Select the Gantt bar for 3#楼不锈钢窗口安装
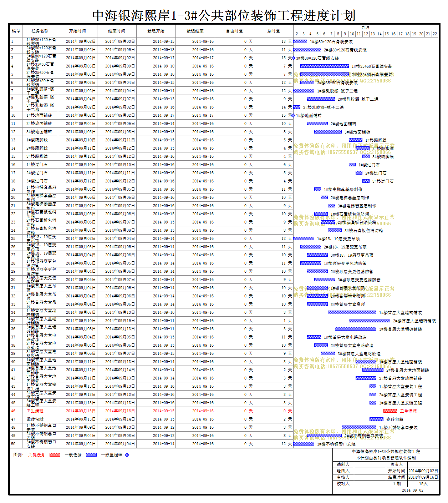Image resolution: width=448 pixels, height=503 pixels. coord(304,444)
